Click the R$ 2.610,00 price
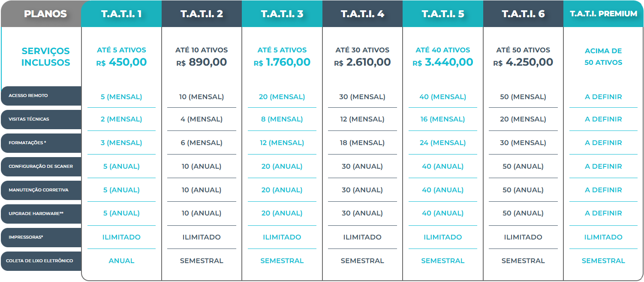 (362, 62)
